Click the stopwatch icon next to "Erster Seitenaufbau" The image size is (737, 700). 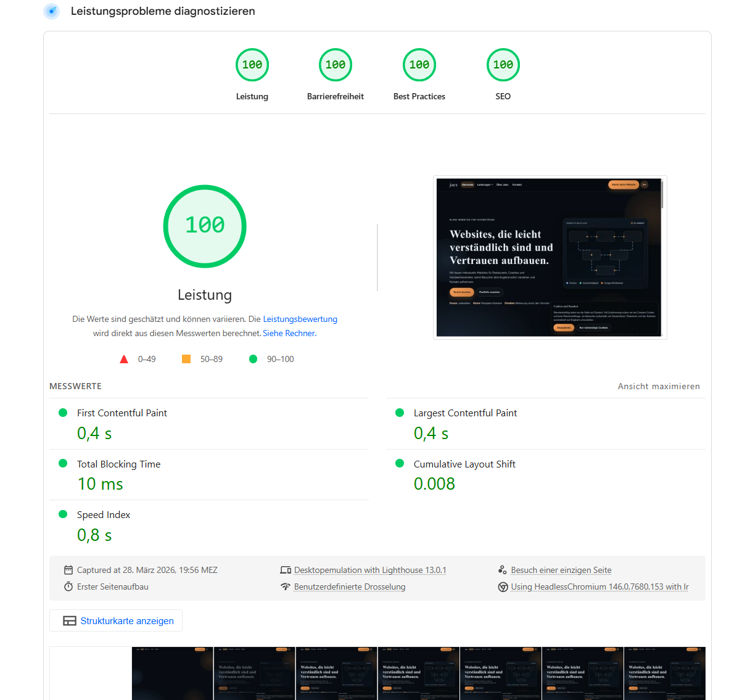pyautogui.click(x=67, y=587)
